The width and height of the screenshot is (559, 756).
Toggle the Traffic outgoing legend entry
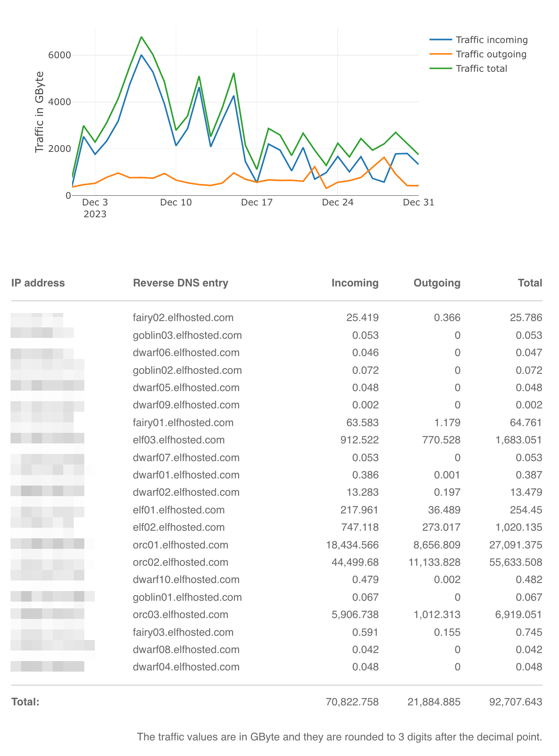click(478, 54)
